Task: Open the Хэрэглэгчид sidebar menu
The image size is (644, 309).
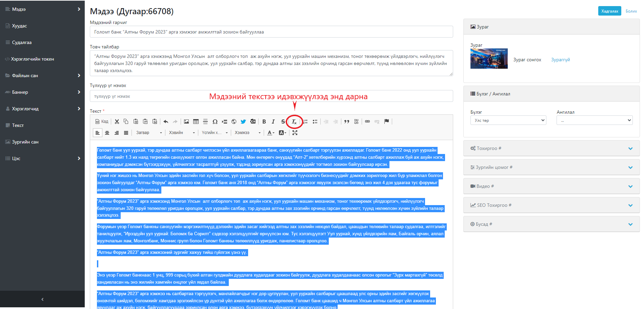Action: pyautogui.click(x=42, y=109)
